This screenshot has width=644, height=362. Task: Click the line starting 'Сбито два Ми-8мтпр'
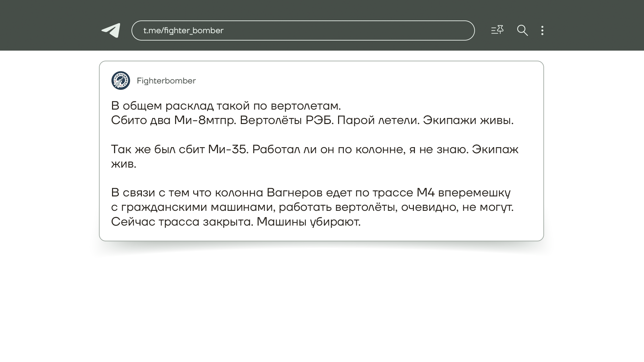[x=312, y=120]
